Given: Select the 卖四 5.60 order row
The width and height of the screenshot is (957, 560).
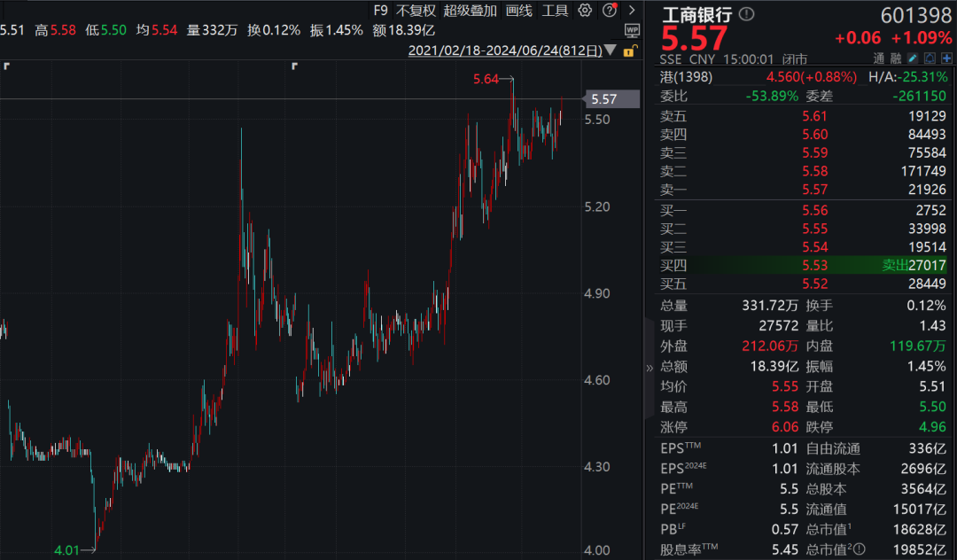Looking at the screenshot, I should click(x=803, y=134).
